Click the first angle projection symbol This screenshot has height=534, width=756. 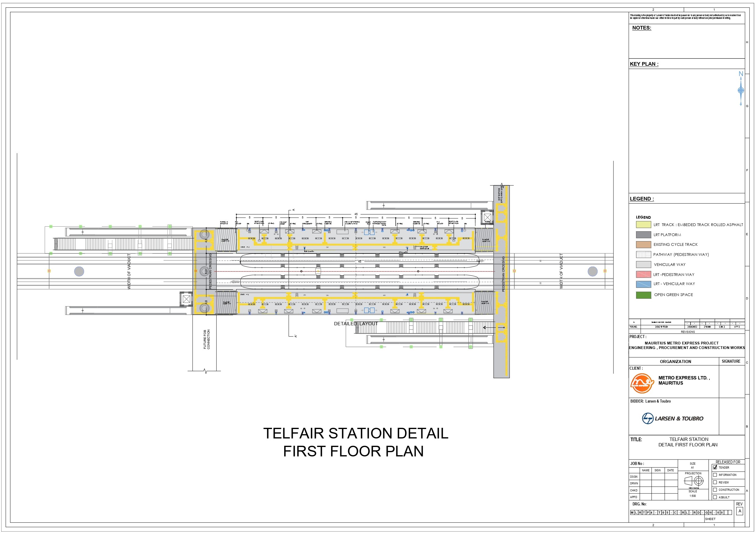(694, 481)
